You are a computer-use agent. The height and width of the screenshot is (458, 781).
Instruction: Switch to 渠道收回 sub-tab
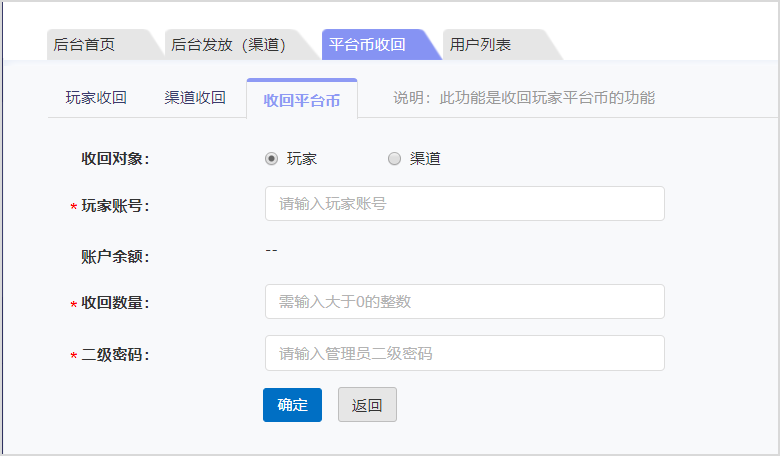(195, 98)
